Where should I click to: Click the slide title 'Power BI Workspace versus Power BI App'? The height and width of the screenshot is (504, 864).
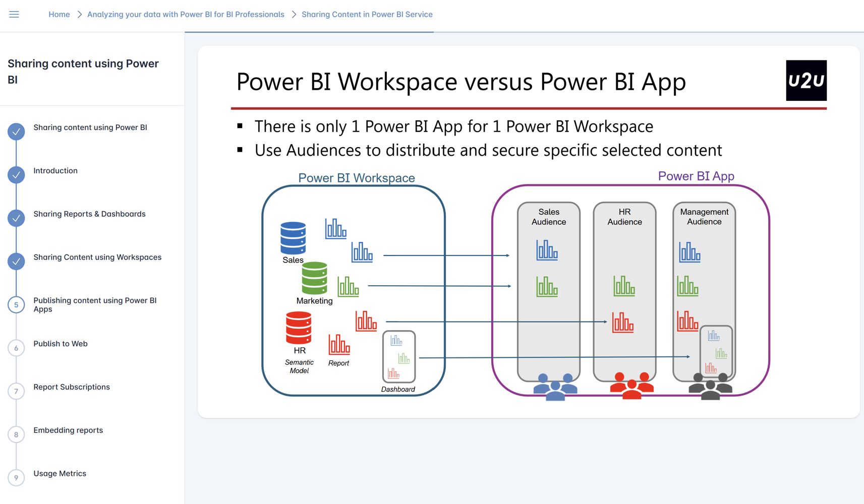(x=461, y=82)
